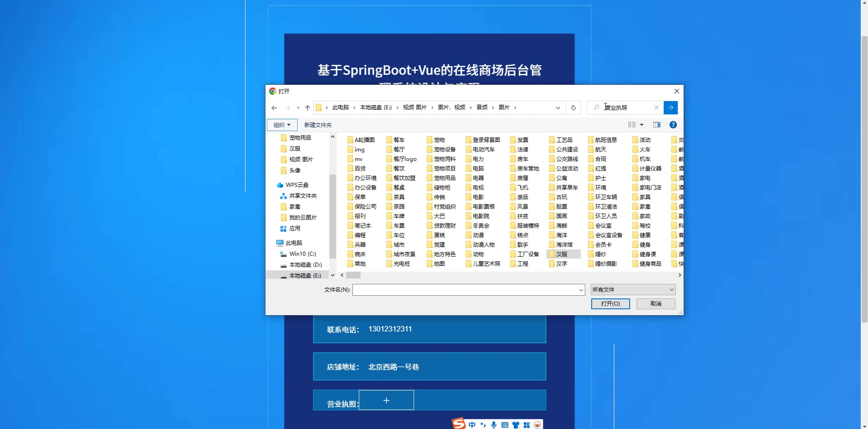Toggle the 中 Chinese input mode button
The image size is (868, 429).
[x=472, y=425]
